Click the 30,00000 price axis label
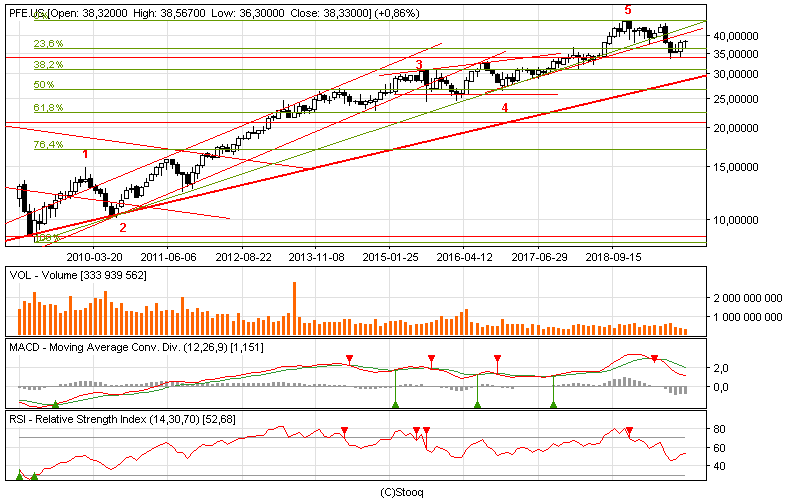Screen dimensions: 800x500 point(736,74)
